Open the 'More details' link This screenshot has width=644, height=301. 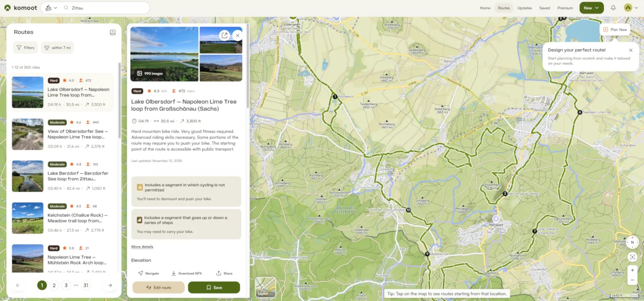(x=142, y=247)
